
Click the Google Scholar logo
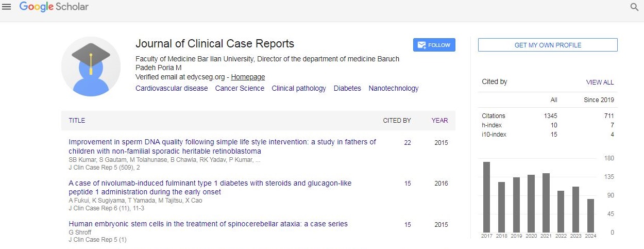point(54,7)
